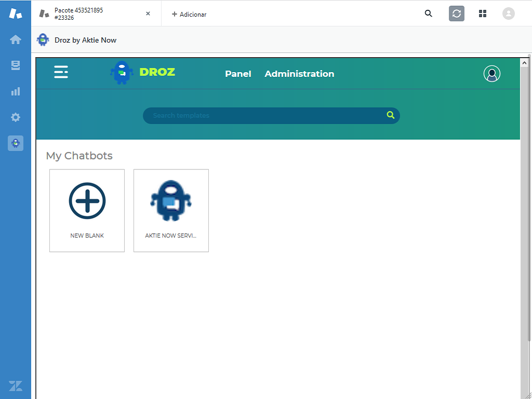Screen dimensions: 532x399
Task: Click the refresh apps button
Action: pyautogui.click(x=456, y=14)
